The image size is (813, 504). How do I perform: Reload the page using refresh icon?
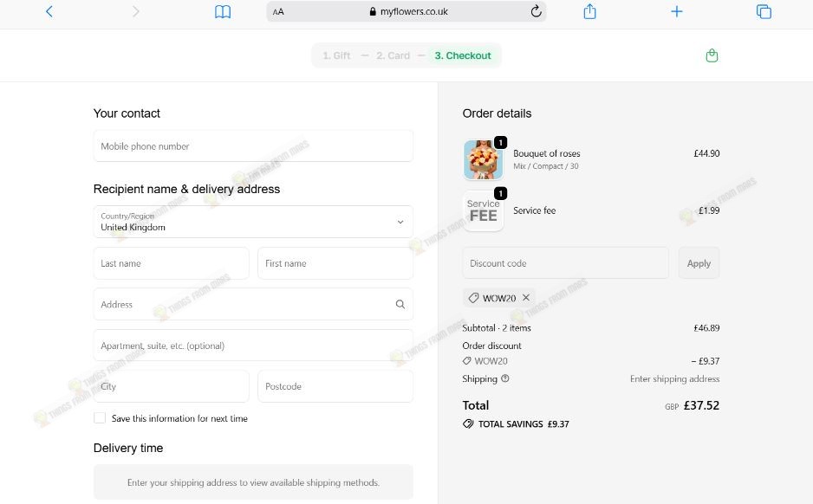coord(537,11)
